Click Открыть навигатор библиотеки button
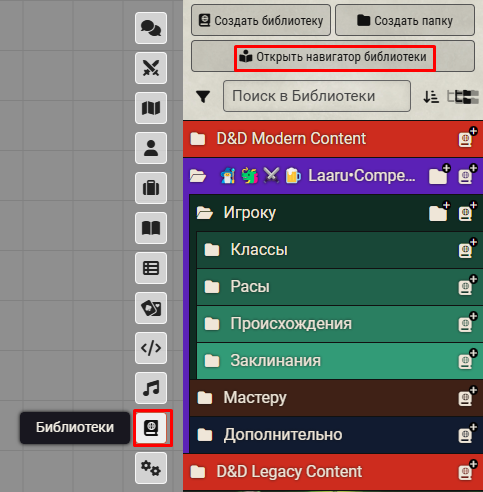The width and height of the screenshot is (483, 492). coord(333,56)
